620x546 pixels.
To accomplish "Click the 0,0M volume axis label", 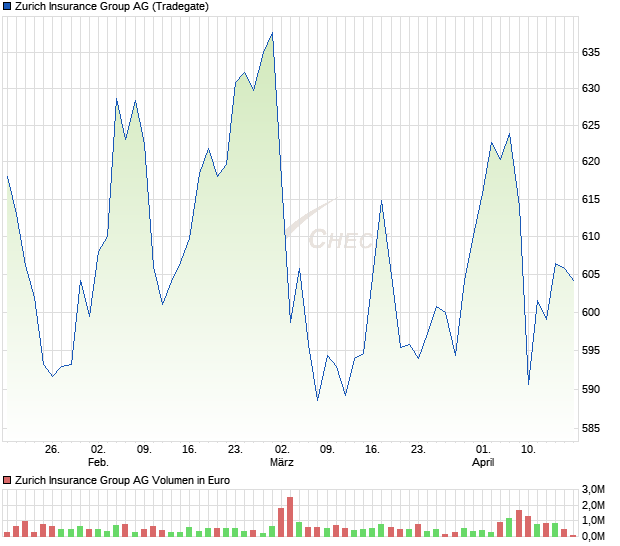I will pyautogui.click(x=593, y=536).
